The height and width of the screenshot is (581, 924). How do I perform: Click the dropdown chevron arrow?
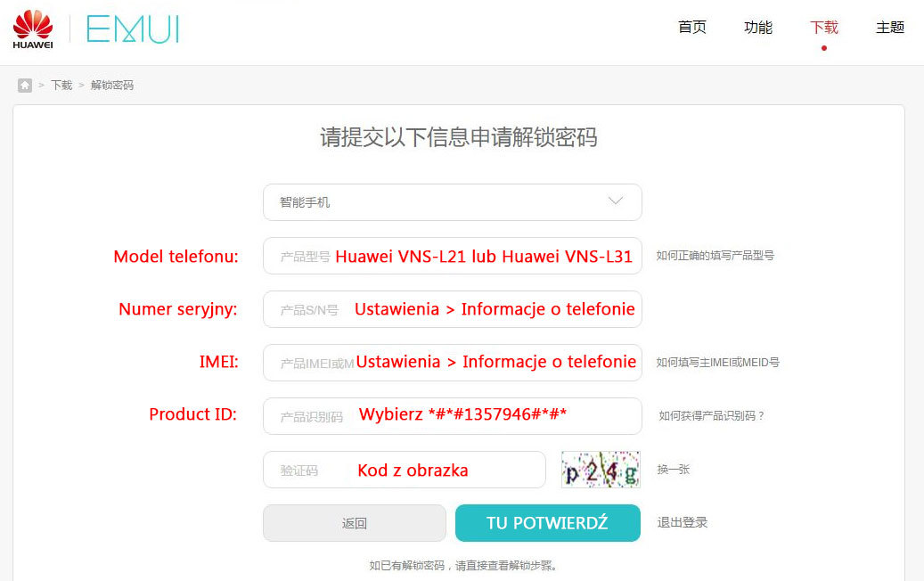point(615,200)
